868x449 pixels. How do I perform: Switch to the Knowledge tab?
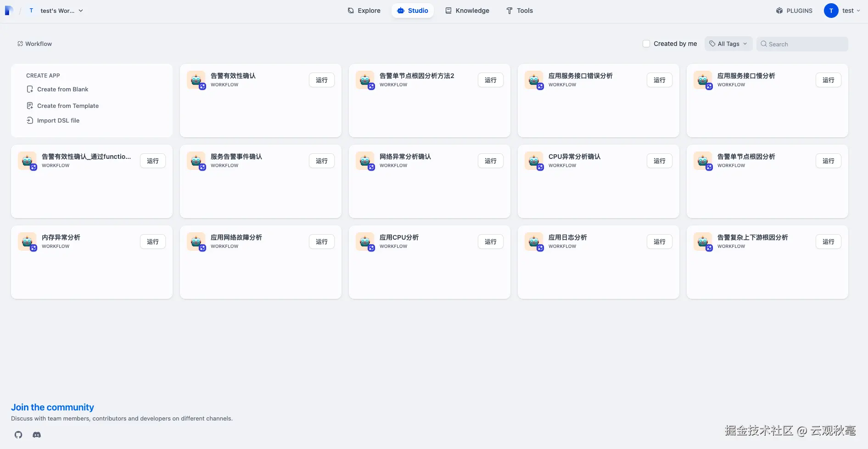pyautogui.click(x=467, y=11)
